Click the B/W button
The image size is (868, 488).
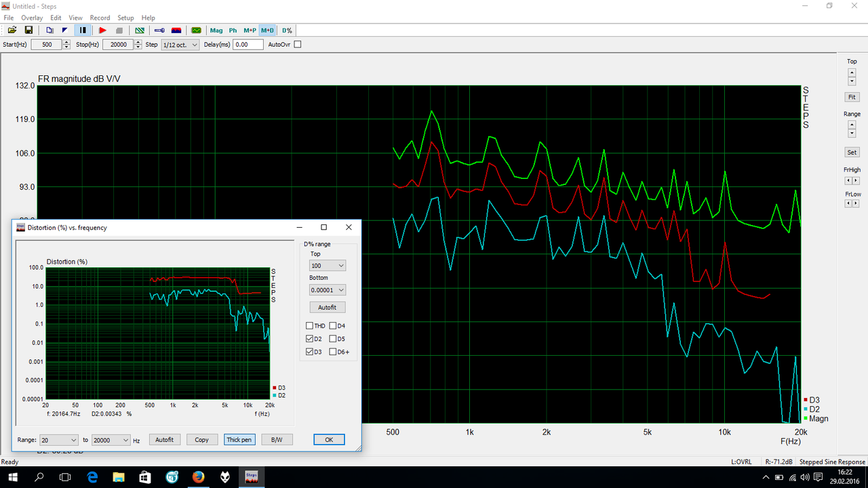pyautogui.click(x=277, y=440)
